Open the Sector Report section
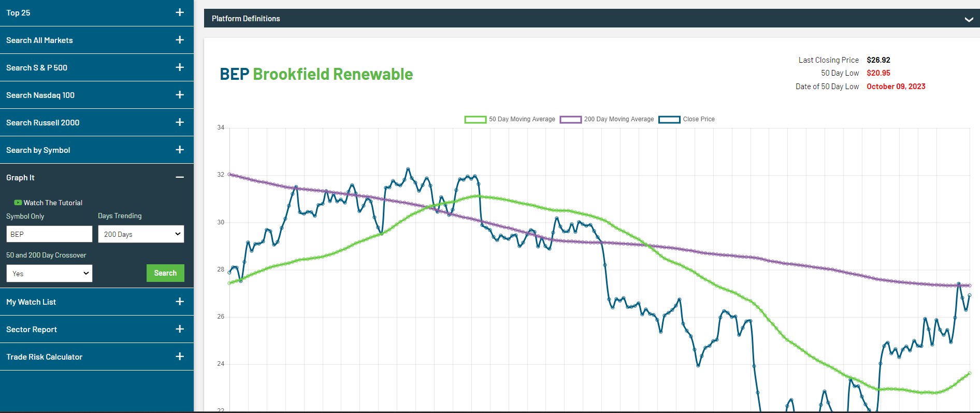 97,329
